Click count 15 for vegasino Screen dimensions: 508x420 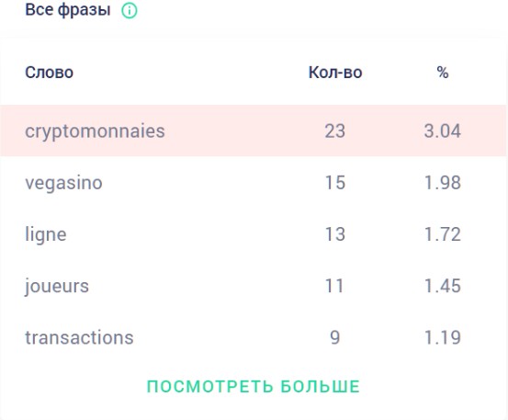point(335,183)
